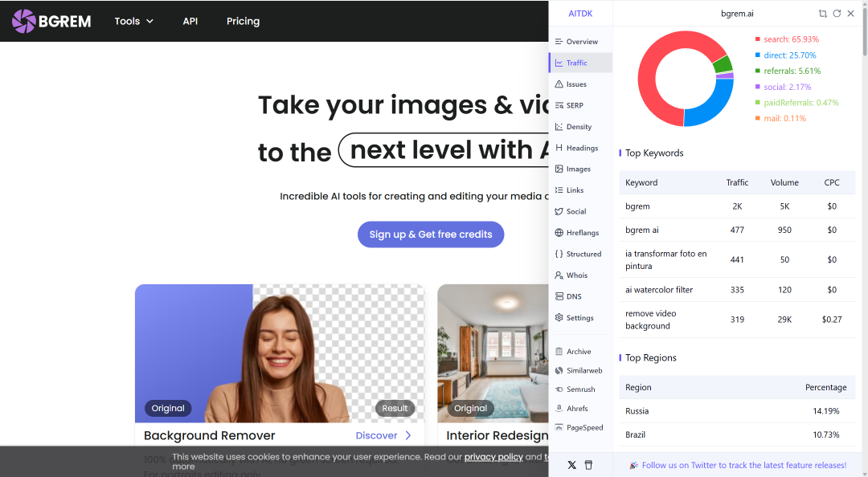
Task: Click the Volume column header
Action: point(784,182)
